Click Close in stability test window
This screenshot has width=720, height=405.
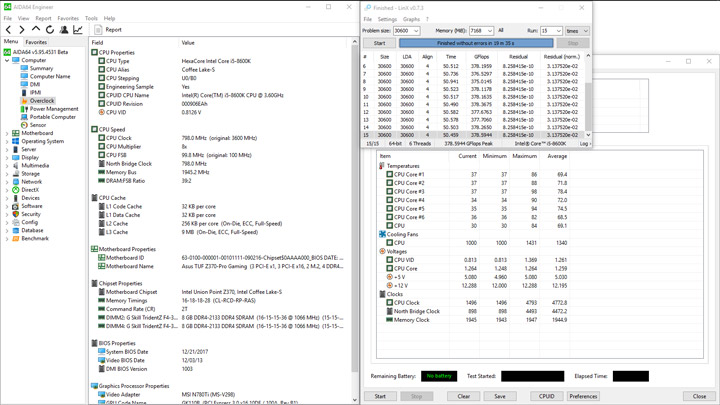pyautogui.click(x=699, y=396)
